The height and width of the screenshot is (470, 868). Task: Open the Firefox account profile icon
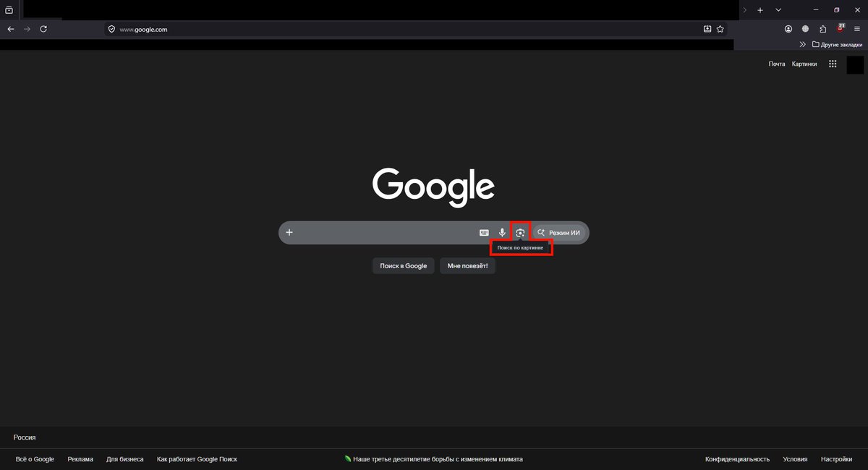coord(788,29)
